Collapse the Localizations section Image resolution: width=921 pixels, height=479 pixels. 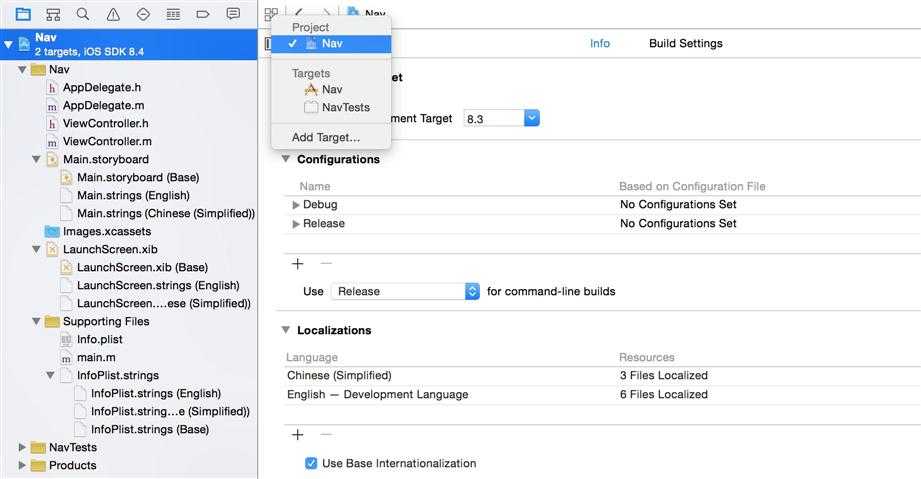click(x=285, y=330)
